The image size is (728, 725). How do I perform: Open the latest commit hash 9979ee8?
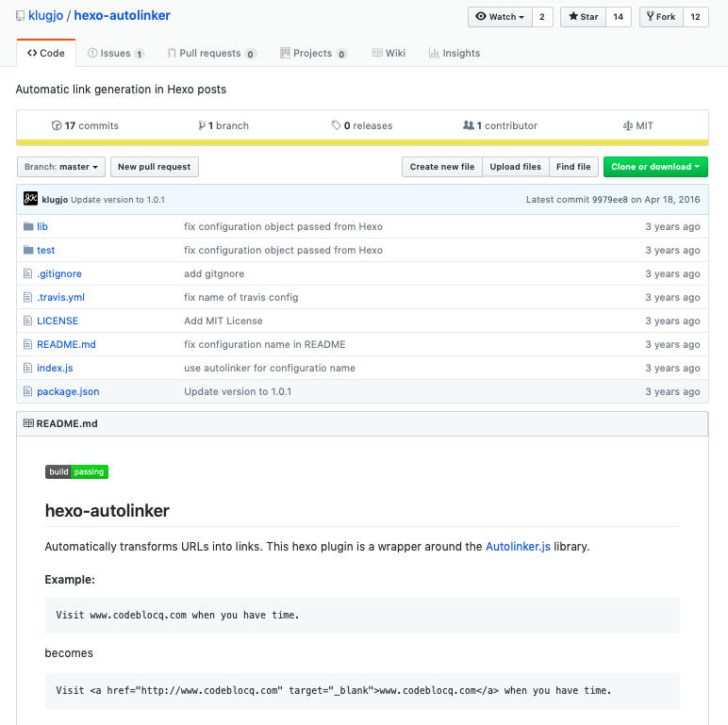pos(609,200)
